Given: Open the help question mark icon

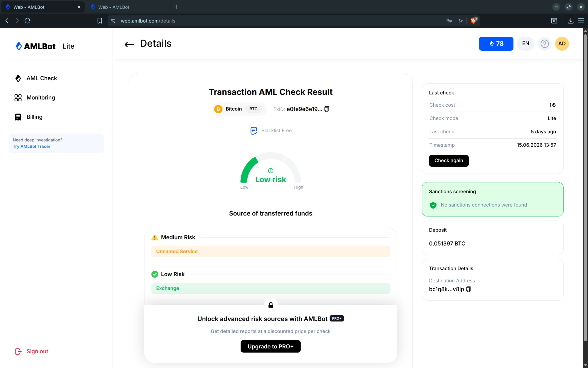Looking at the screenshot, I should coord(545,44).
